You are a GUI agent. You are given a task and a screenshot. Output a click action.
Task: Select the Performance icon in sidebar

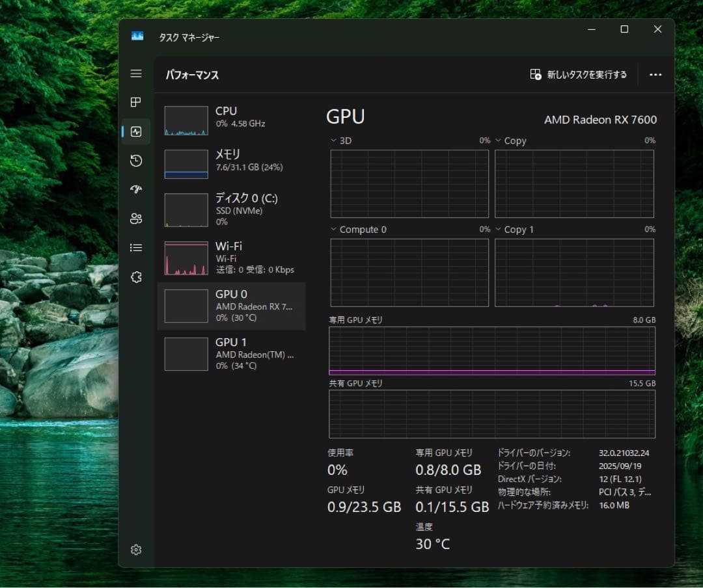click(x=136, y=131)
